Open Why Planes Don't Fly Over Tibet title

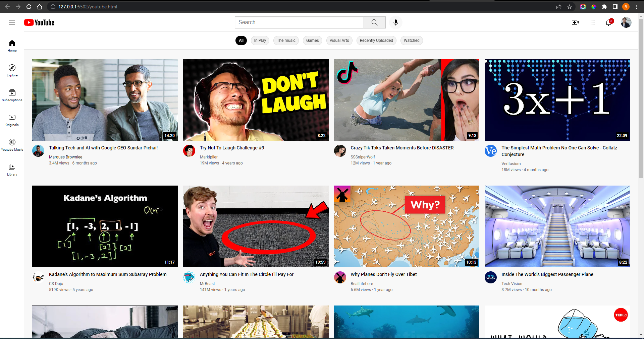(384, 274)
